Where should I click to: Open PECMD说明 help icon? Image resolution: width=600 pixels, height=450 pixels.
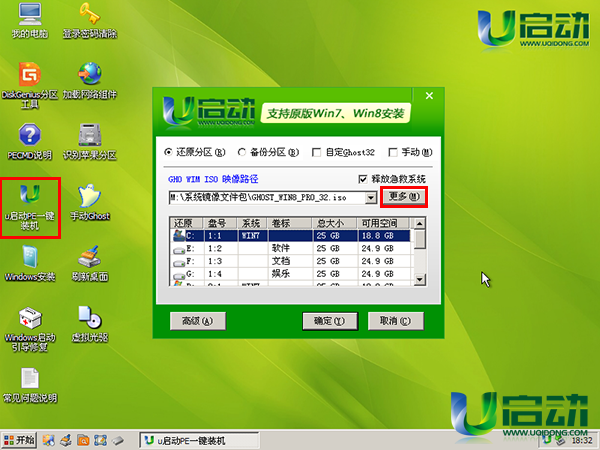point(30,142)
